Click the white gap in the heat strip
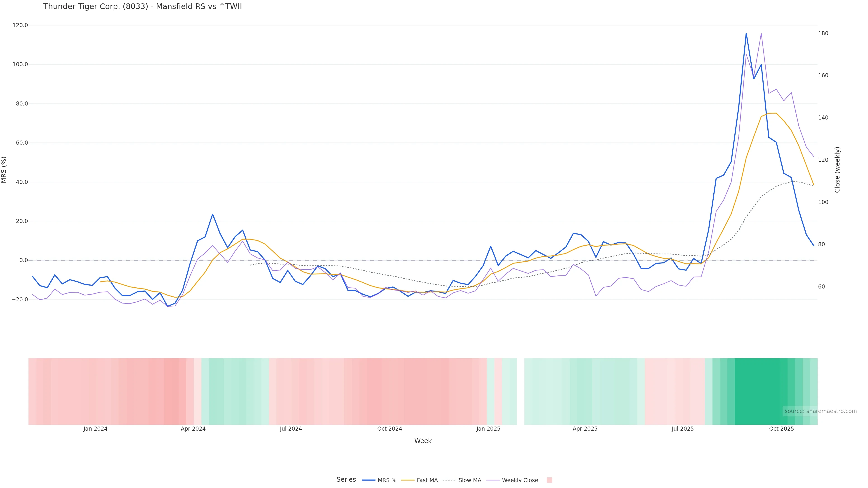This screenshot has width=868, height=488. (521, 391)
